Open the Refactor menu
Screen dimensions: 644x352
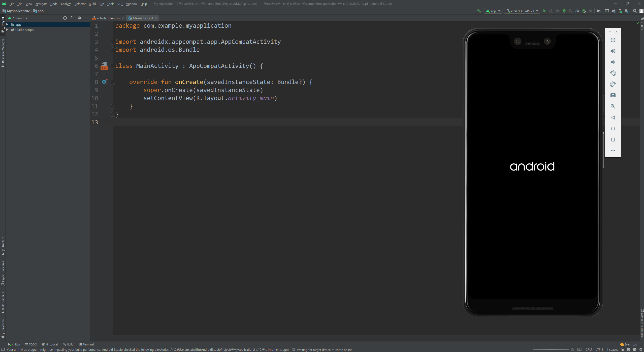[80, 4]
